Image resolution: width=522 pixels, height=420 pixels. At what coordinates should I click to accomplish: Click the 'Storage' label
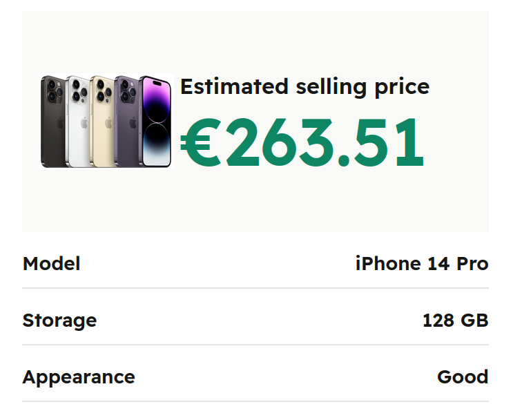59,321
